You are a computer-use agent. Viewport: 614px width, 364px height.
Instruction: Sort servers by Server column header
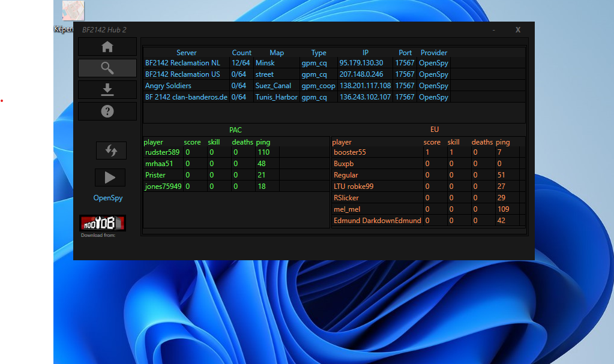[x=187, y=52]
